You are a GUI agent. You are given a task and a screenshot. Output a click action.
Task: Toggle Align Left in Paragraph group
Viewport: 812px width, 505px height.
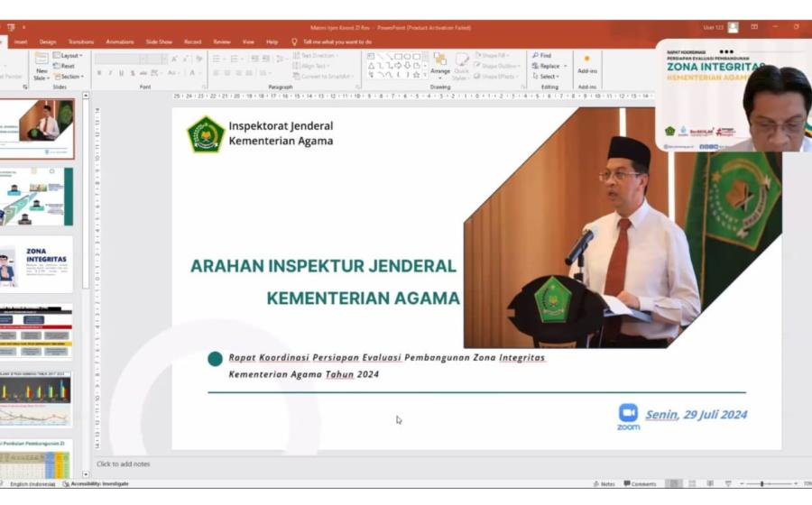tap(216, 73)
